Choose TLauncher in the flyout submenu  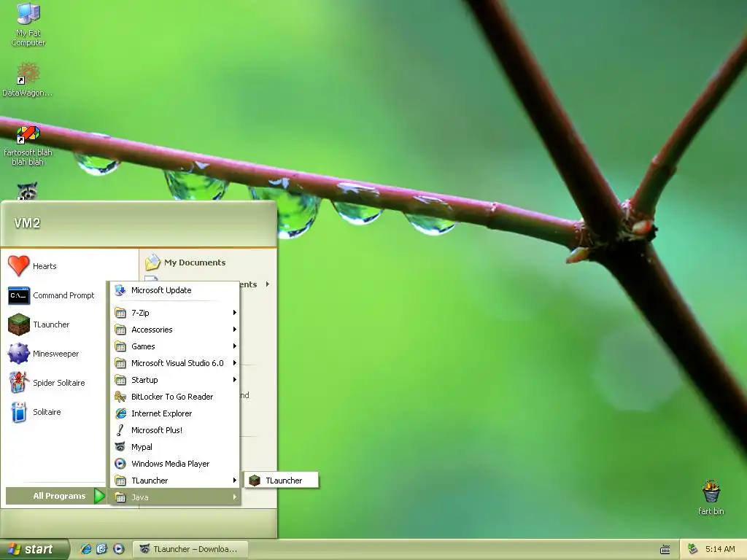point(281,480)
